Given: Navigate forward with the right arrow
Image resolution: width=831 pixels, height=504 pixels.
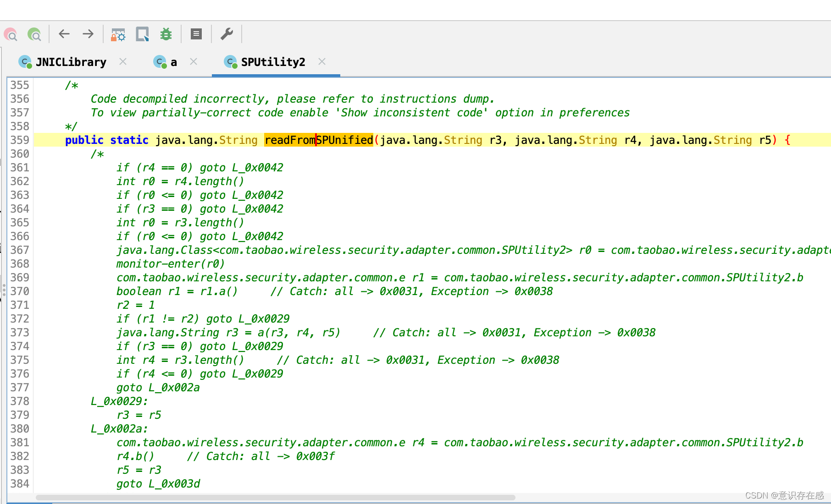Looking at the screenshot, I should coord(88,34).
